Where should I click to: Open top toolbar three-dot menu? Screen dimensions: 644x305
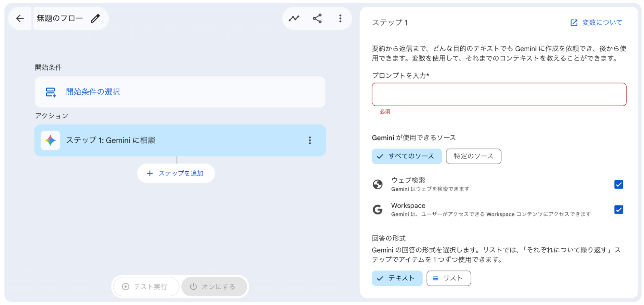coord(340,18)
